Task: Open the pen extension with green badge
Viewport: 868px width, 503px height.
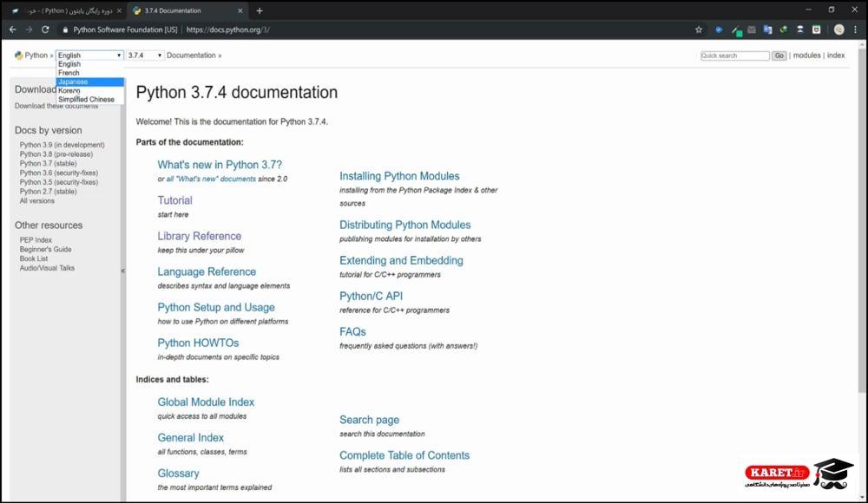Action: (736, 30)
